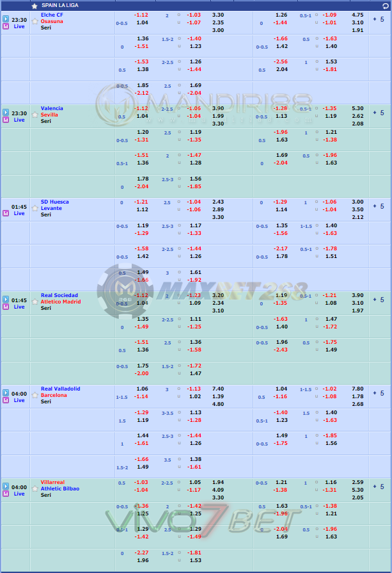The height and width of the screenshot is (573, 392).
Task: Expand +5 more markets for Real Sociedad
Action: [379, 300]
